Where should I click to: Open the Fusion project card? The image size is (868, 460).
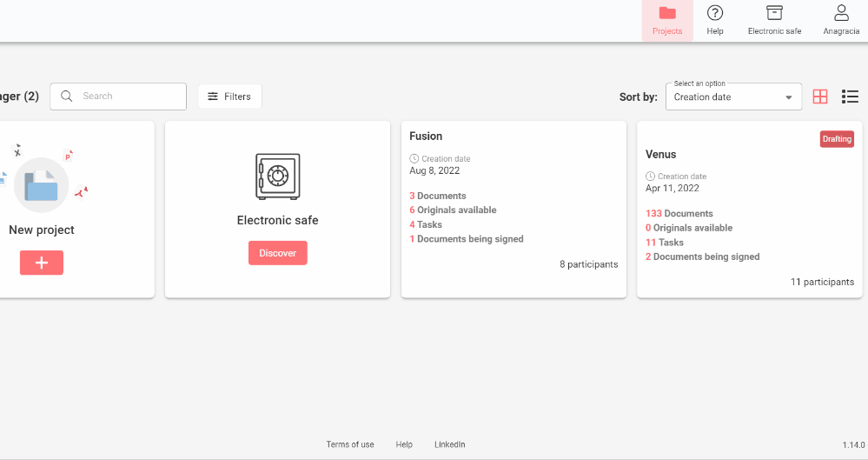click(x=514, y=209)
